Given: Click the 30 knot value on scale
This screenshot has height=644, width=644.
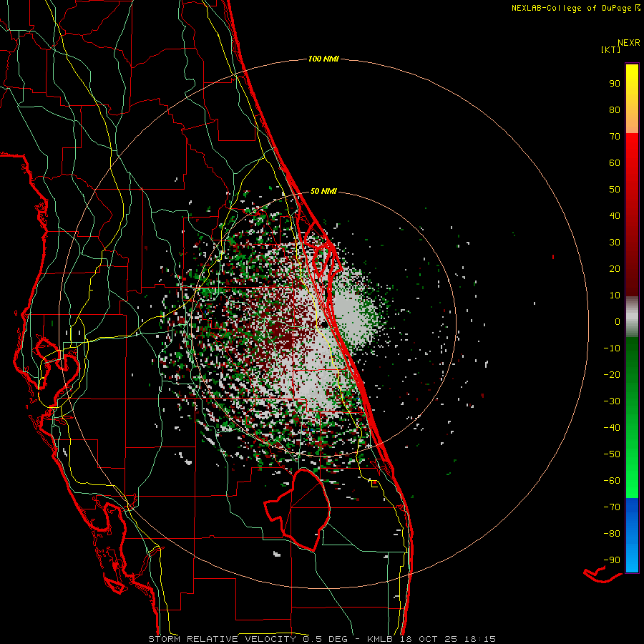Looking at the screenshot, I should pos(615,243).
